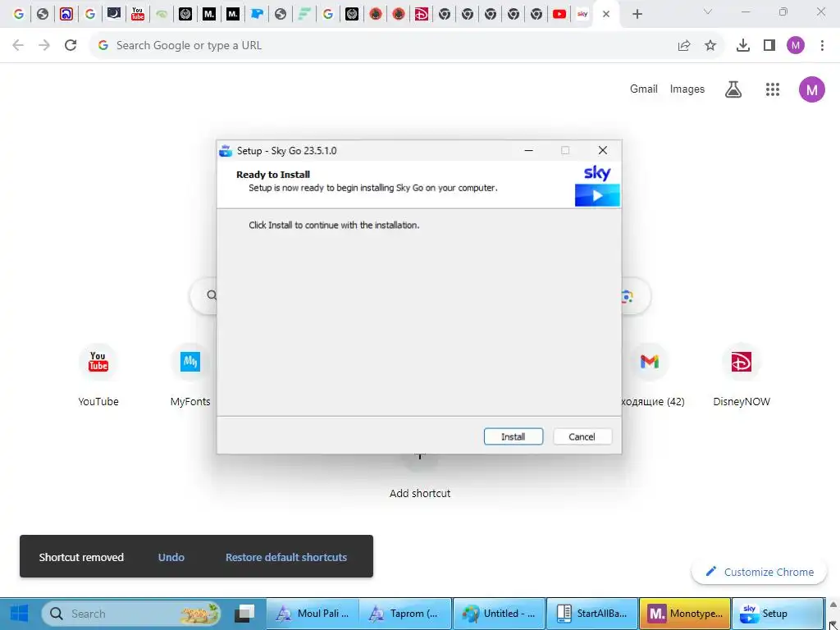Close the Sky Go Setup dialog

click(x=603, y=151)
